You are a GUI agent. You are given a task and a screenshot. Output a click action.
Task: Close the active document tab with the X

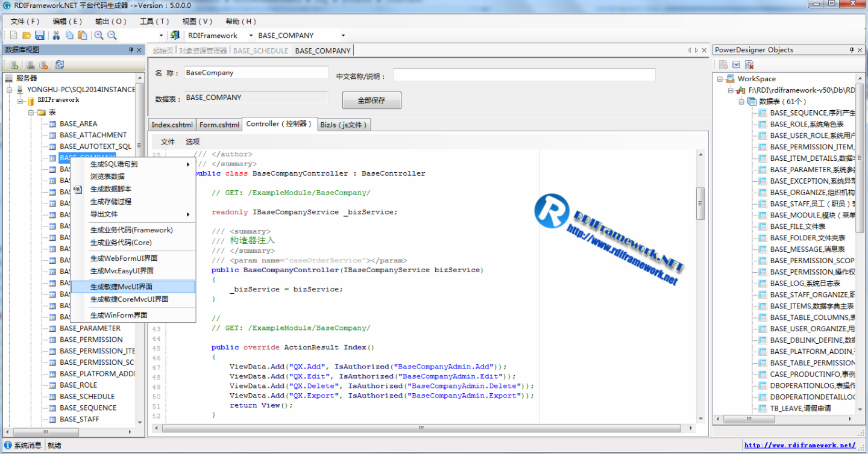pyautogui.click(x=704, y=51)
